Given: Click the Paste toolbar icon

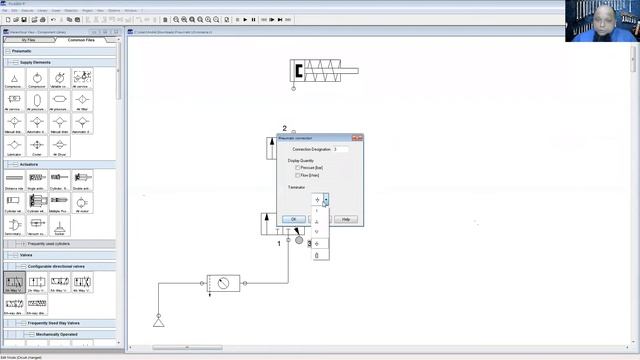Looking at the screenshot, I should tap(77, 20).
